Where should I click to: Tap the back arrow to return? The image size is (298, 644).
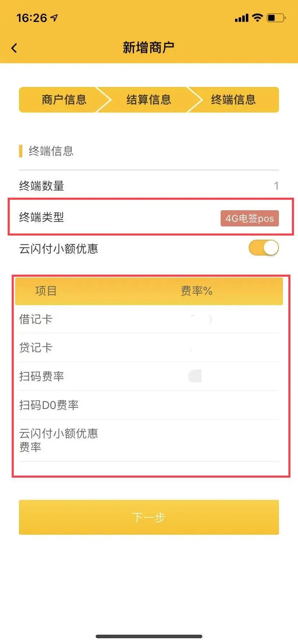[x=14, y=47]
